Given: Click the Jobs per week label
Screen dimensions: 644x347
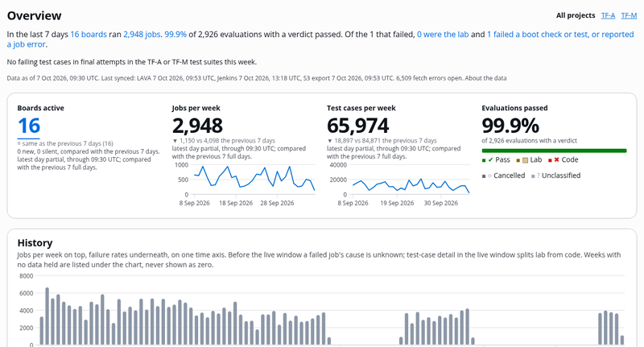Looking at the screenshot, I should [x=196, y=108].
